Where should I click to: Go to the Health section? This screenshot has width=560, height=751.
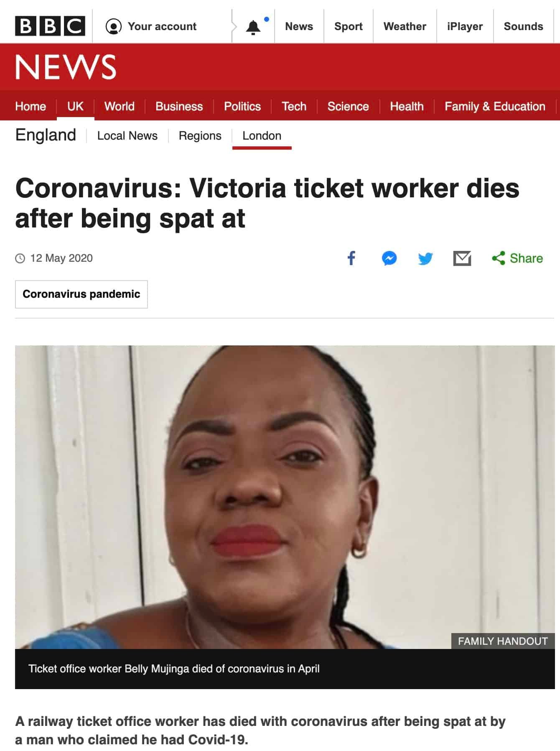coord(407,106)
